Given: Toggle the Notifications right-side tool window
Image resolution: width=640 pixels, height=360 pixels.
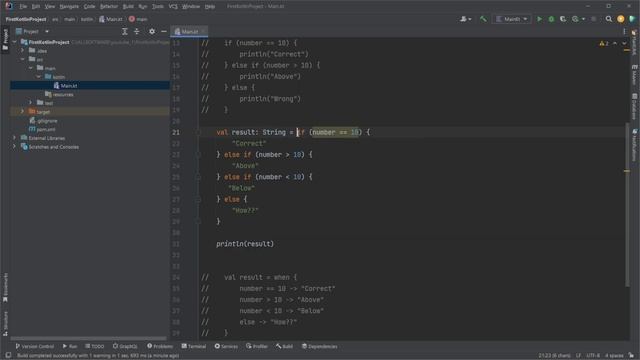Looking at the screenshot, I should [x=634, y=145].
